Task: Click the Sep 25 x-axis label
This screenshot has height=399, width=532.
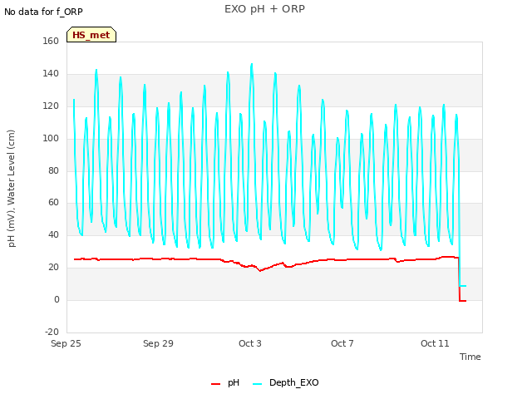Action: click(x=66, y=343)
